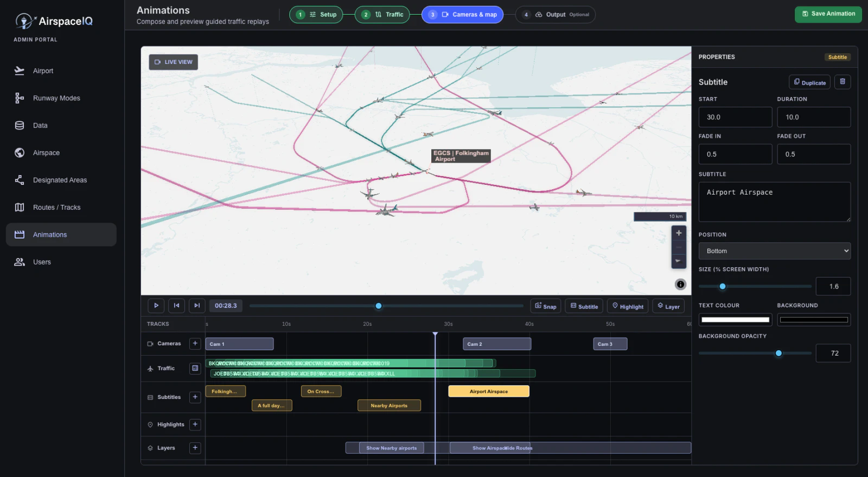
Task: Select Cam 2 clip on timeline
Action: (x=497, y=344)
